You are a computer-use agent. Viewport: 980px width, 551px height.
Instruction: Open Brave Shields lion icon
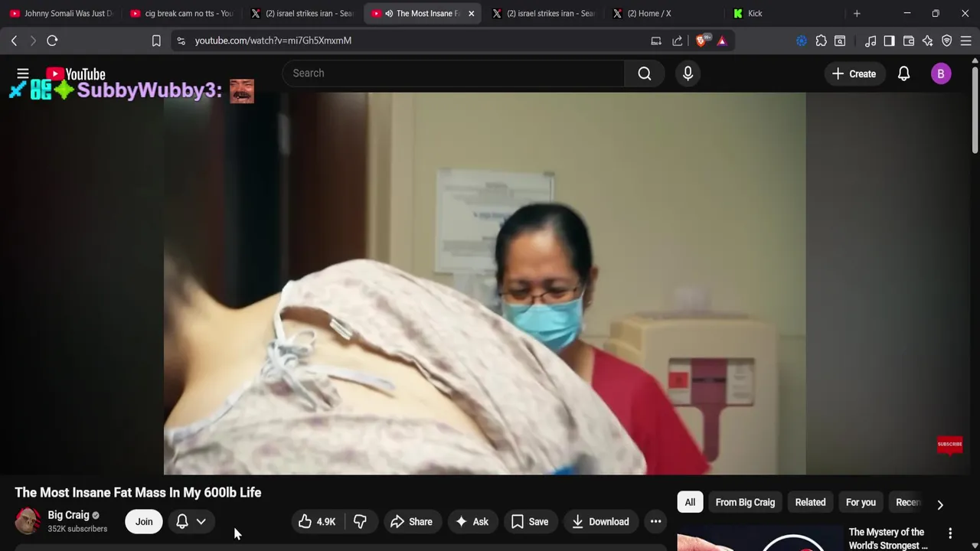[x=701, y=41]
